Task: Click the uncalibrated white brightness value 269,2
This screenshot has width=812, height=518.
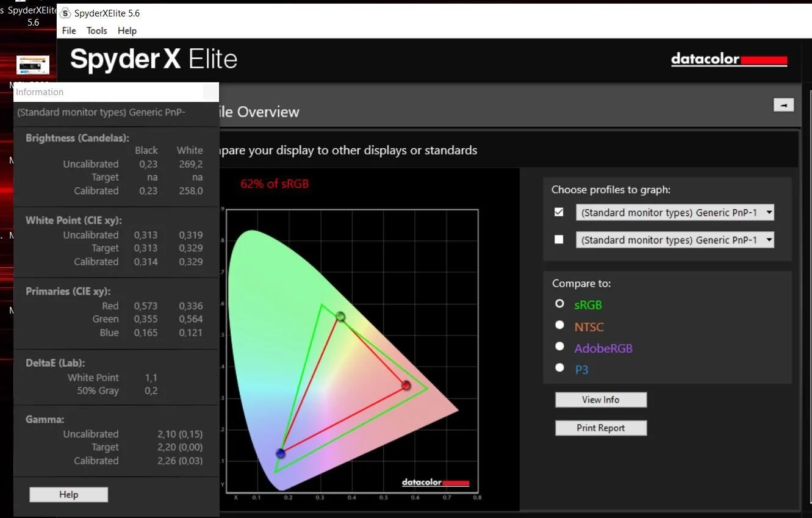Action: point(190,164)
